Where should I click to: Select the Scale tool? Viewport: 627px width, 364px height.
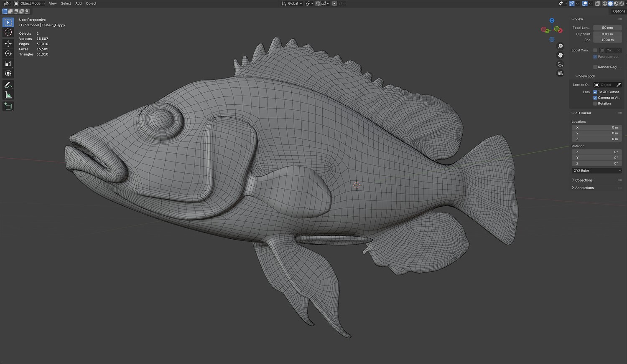(x=8, y=63)
